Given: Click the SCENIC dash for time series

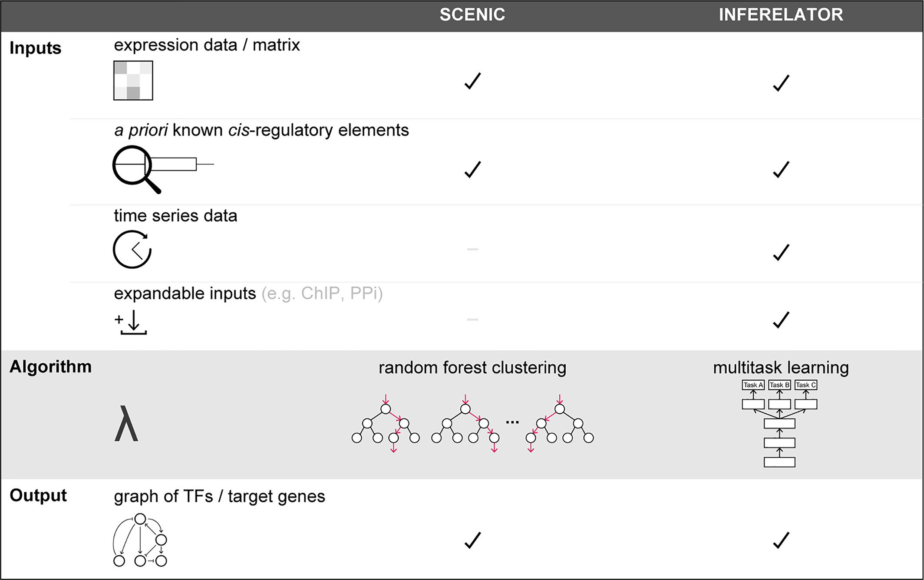Looking at the screenshot, I should [472, 249].
